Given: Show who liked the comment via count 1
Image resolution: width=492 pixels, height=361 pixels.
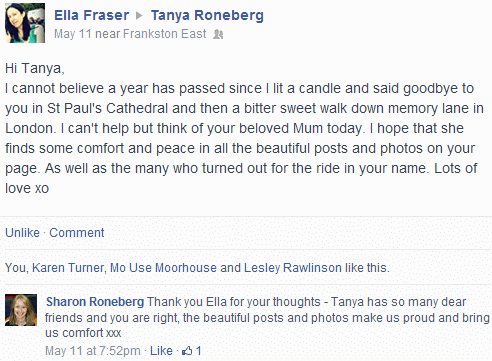Looking at the screenshot, I should [x=198, y=351].
